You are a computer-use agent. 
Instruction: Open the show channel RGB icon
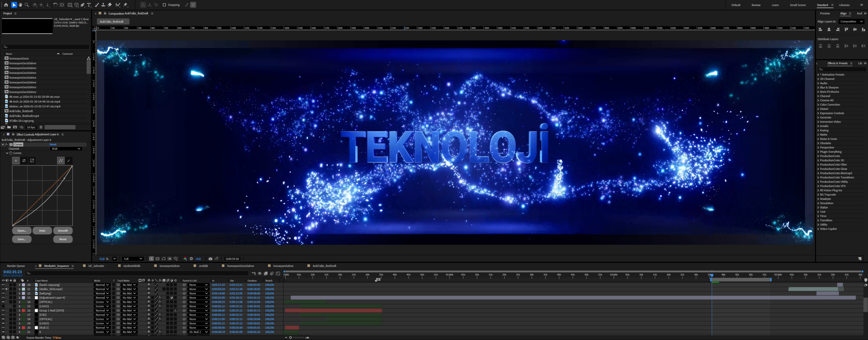tap(185, 259)
